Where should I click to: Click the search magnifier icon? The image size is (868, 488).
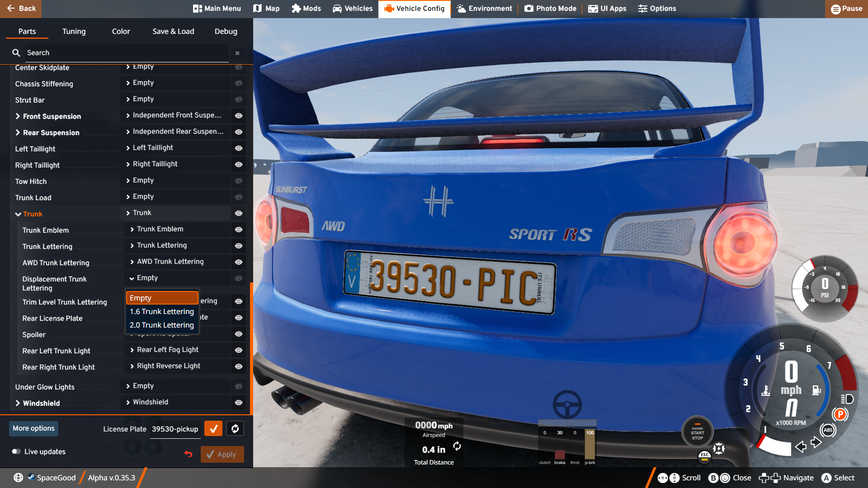16,53
